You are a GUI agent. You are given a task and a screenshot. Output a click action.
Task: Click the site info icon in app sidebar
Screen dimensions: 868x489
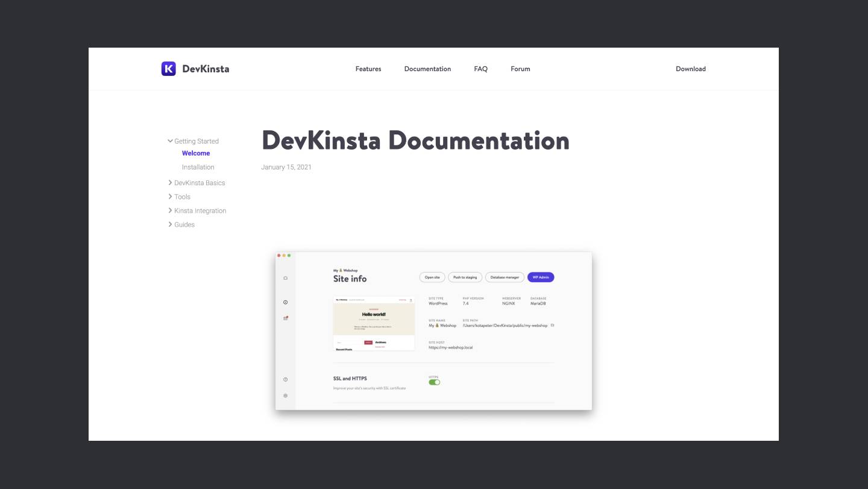pyautogui.click(x=286, y=302)
